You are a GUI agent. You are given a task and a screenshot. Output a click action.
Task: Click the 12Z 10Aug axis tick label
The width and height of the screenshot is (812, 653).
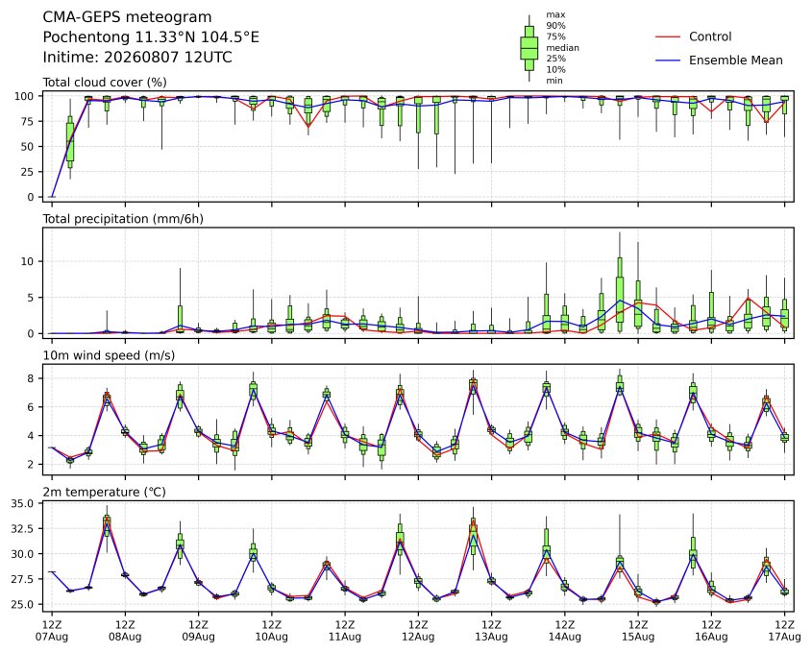click(x=271, y=631)
